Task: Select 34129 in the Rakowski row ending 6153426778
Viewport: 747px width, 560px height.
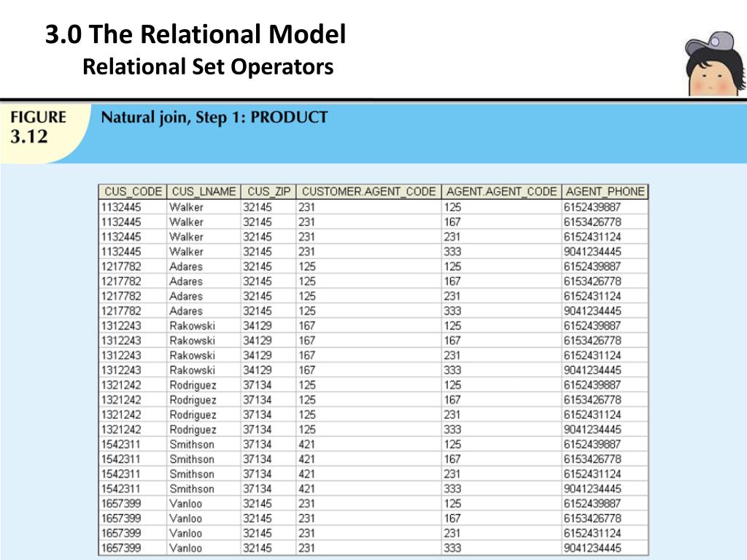Action: (x=258, y=341)
